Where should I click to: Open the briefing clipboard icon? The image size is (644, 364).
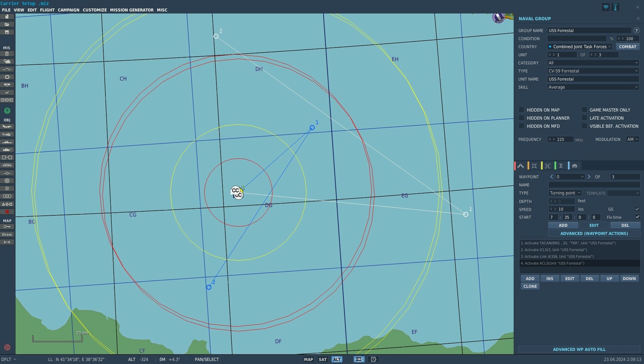coord(7,54)
